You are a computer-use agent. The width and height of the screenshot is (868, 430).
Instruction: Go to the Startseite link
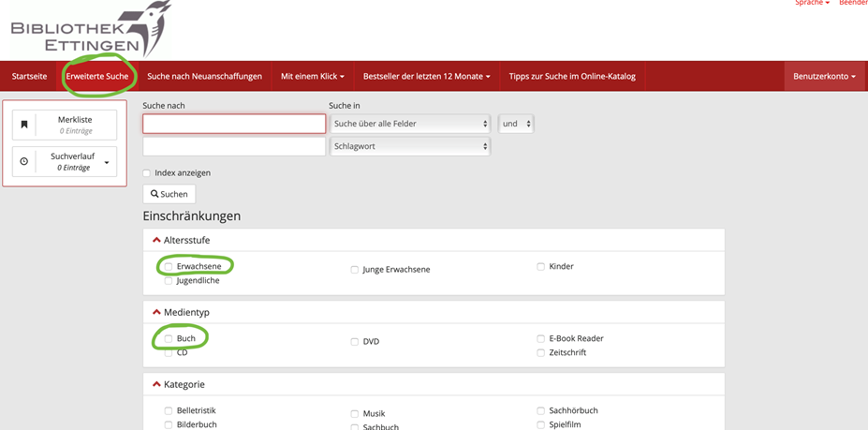(29, 76)
